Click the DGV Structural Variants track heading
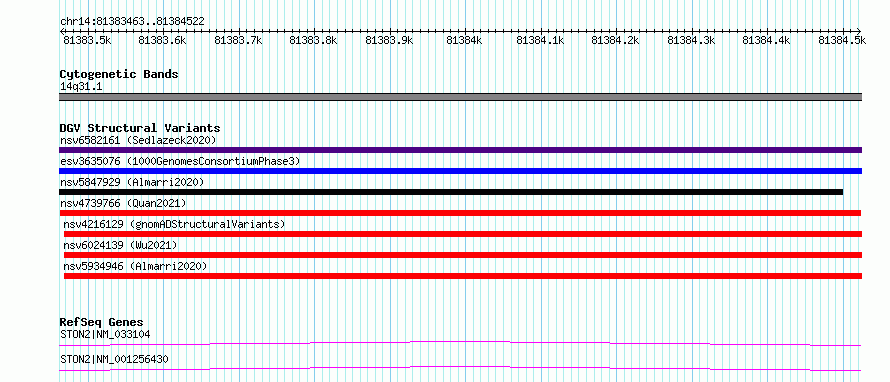Screen dimensions: 890x382 click(140, 128)
